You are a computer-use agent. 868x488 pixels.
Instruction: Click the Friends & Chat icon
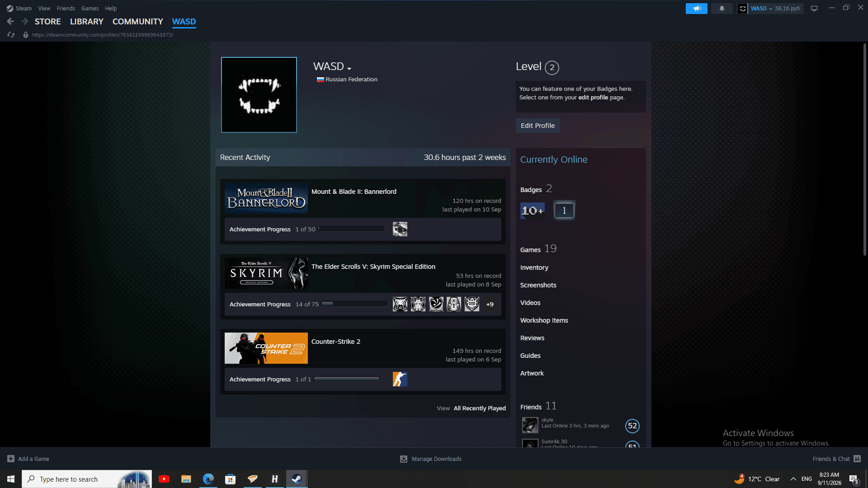857,459
